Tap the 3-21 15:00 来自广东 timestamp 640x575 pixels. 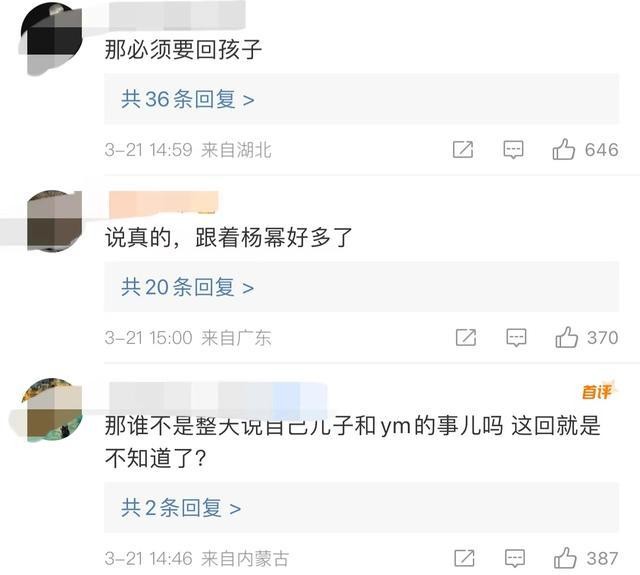pos(188,337)
